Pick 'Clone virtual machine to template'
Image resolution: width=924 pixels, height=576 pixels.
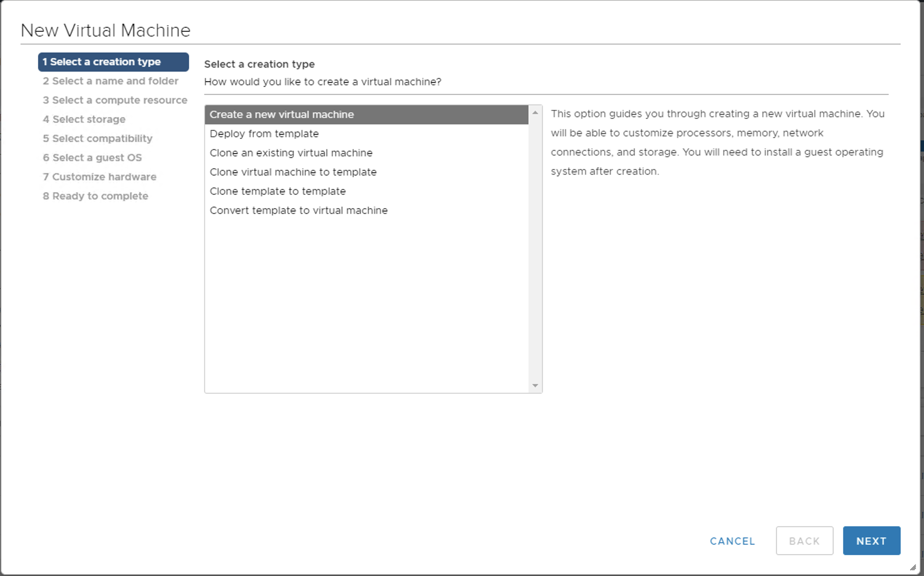tap(293, 172)
